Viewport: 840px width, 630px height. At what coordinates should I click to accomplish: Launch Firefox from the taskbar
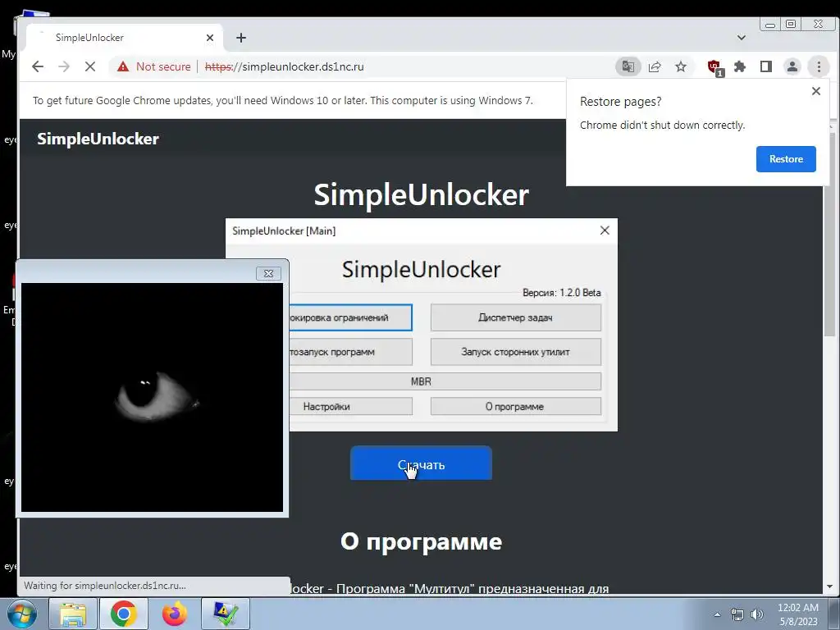174,614
